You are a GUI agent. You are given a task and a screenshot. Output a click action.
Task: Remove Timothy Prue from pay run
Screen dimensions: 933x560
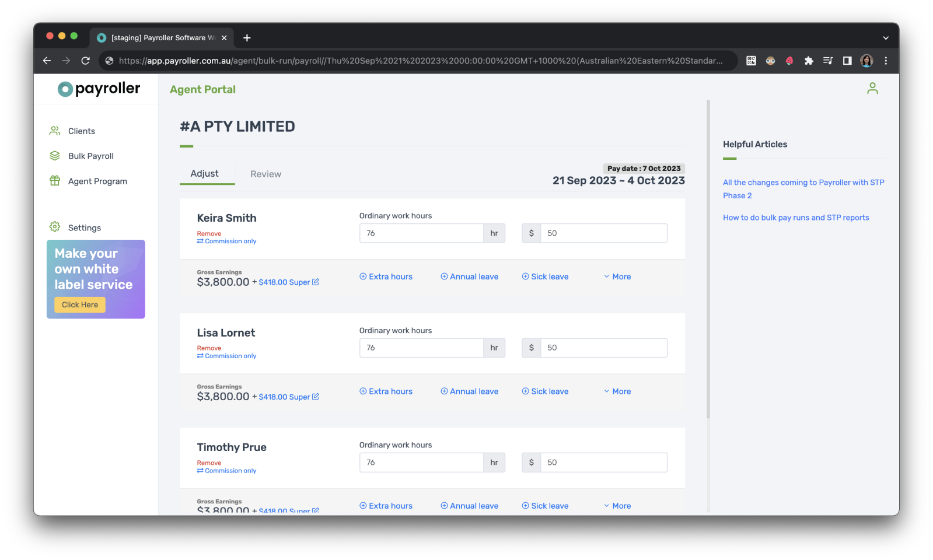tap(209, 463)
